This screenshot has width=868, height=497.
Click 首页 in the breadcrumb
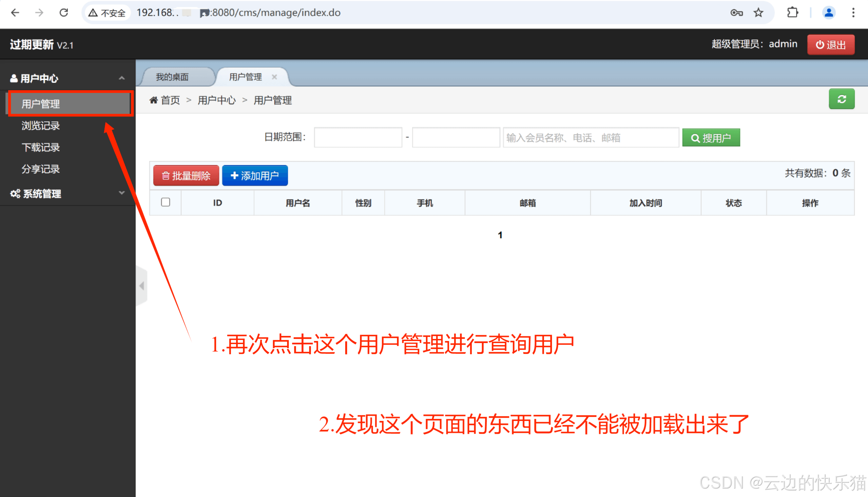tap(170, 100)
